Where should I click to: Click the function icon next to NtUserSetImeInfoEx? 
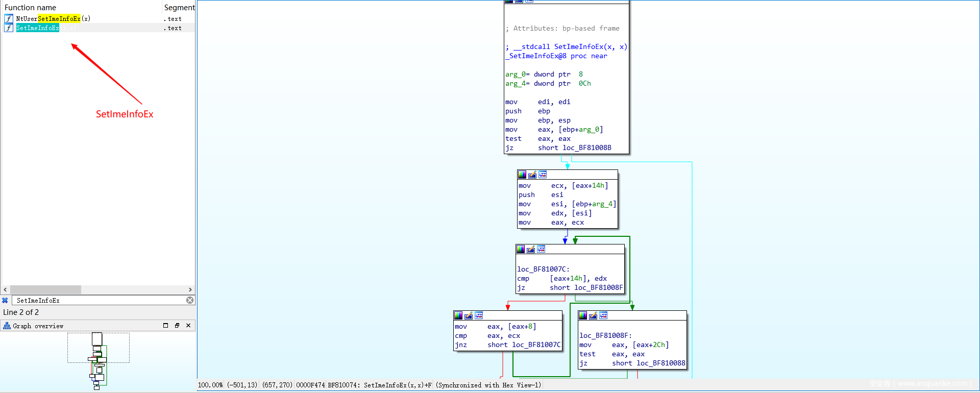pyautogui.click(x=9, y=19)
